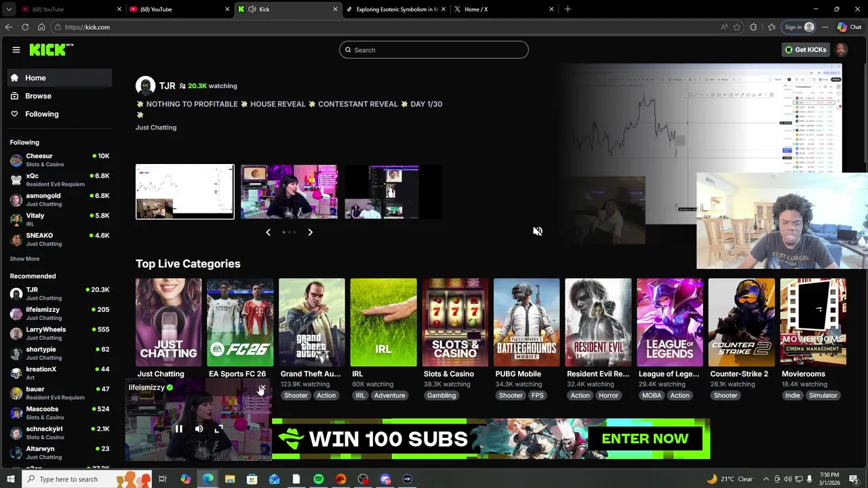Select third featured stream thumbnail
This screenshot has height=488, width=868.
393,192
